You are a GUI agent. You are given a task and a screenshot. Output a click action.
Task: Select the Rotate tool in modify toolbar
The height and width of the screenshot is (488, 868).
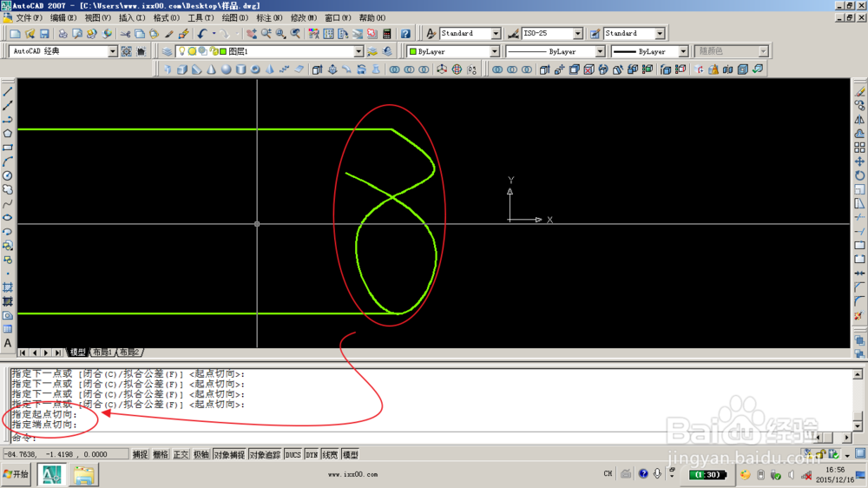point(859,175)
